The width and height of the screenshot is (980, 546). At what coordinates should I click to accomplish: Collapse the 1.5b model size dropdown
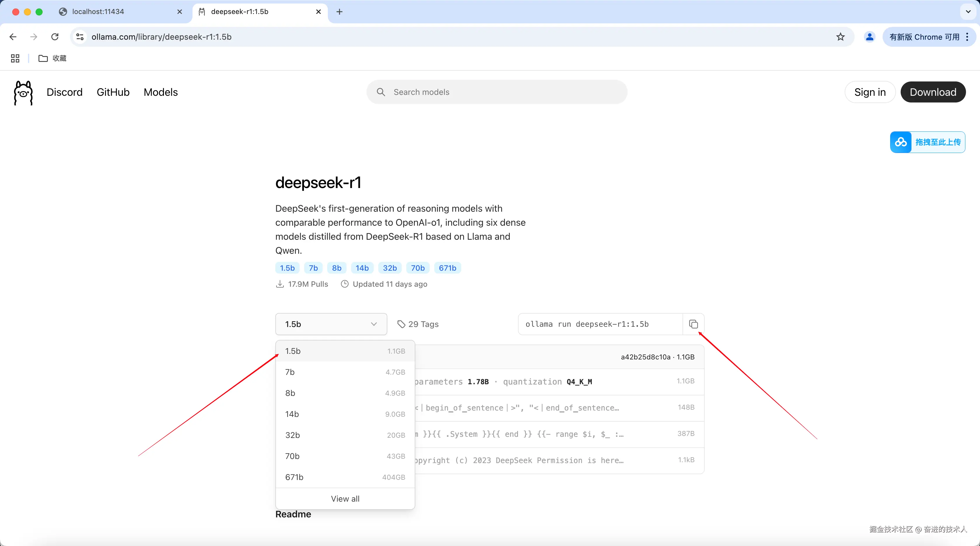point(331,324)
